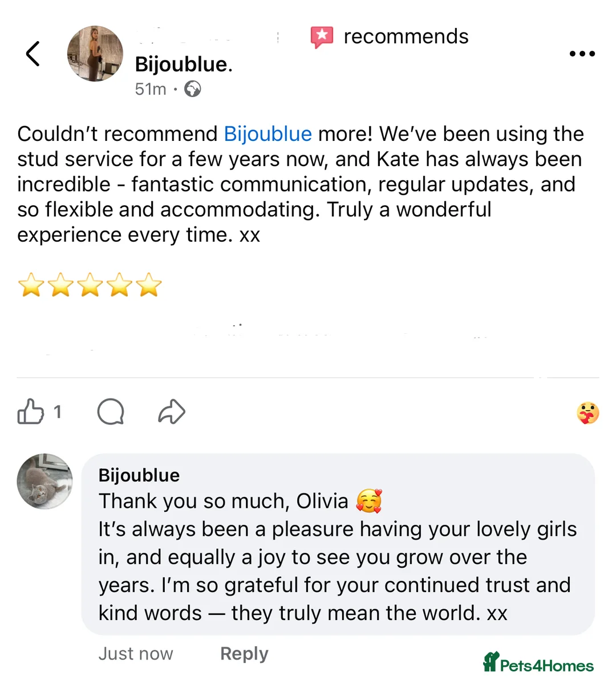The width and height of the screenshot is (616, 684).
Task: Click the globe public privacy icon
Action: [193, 90]
